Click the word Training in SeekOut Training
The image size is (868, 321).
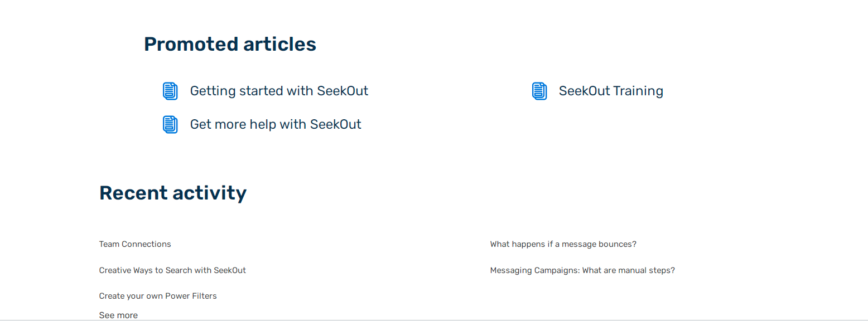pyautogui.click(x=638, y=91)
